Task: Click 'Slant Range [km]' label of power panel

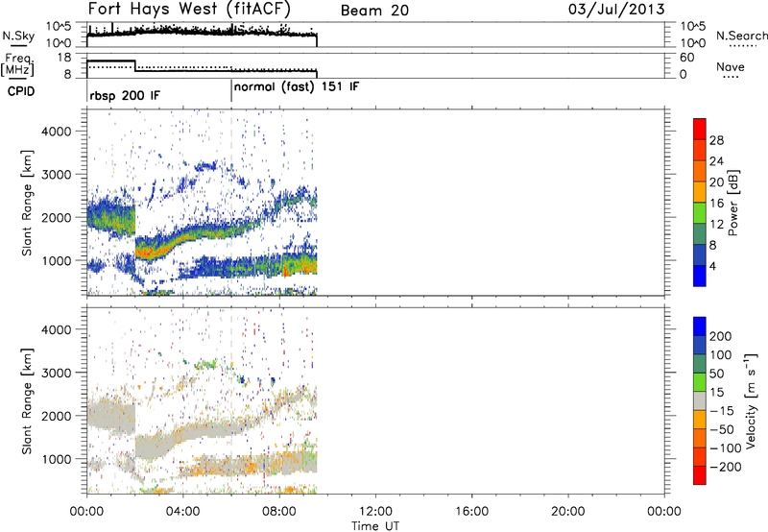Action: pyautogui.click(x=27, y=203)
